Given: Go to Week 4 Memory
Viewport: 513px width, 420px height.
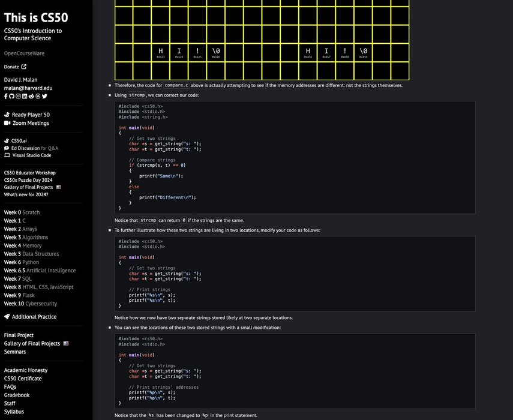Looking at the screenshot, I should tap(23, 245).
